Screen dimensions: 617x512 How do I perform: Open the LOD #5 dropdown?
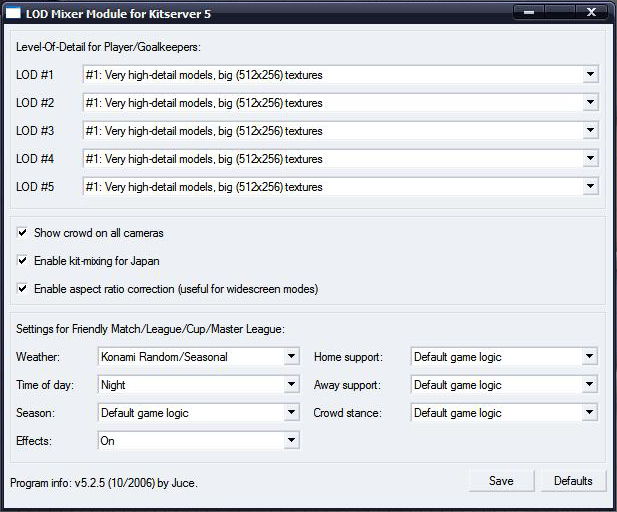(589, 187)
